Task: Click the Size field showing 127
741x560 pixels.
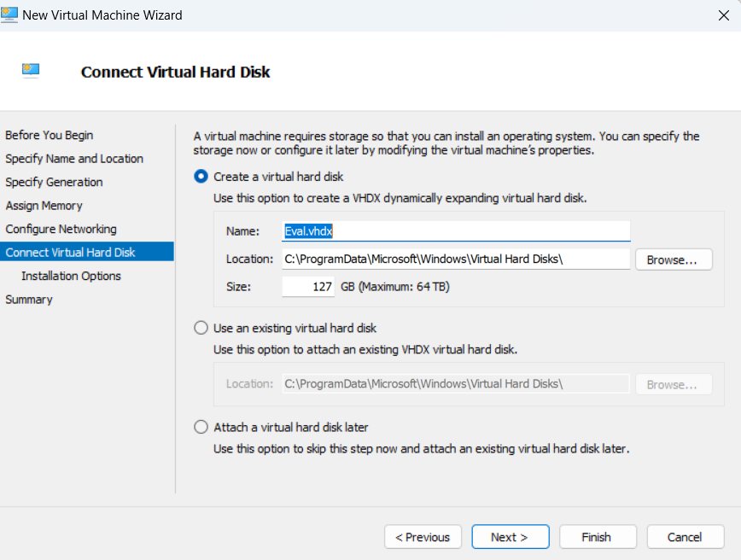Action: tap(308, 287)
